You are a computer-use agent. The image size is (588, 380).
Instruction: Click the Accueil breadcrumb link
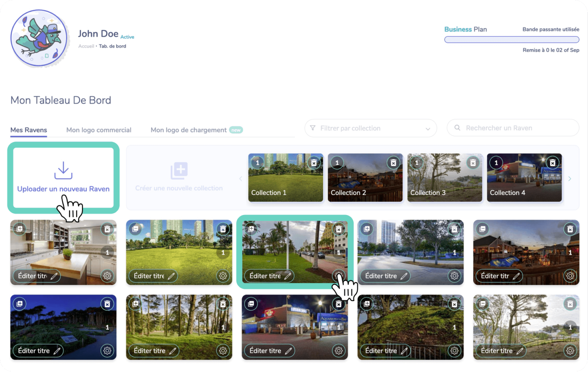86,46
